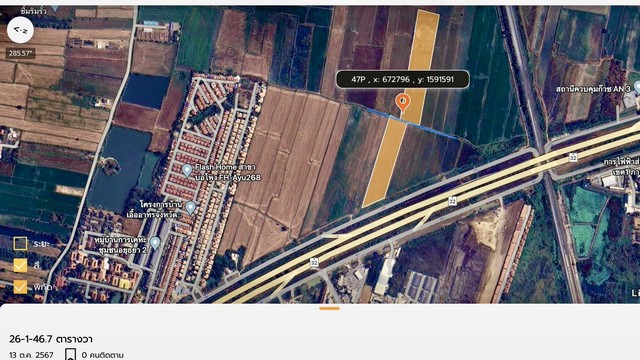Tap the bookmark icon beside follower count

pyautogui.click(x=71, y=354)
